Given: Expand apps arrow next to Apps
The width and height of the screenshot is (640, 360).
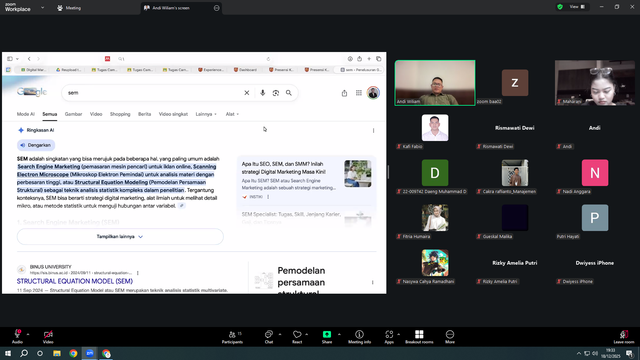Looking at the screenshot, I should 398,334.
